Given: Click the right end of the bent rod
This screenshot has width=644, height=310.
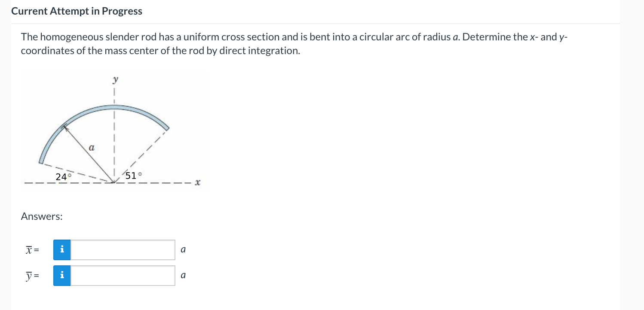Looking at the screenshot, I should coord(166,126).
